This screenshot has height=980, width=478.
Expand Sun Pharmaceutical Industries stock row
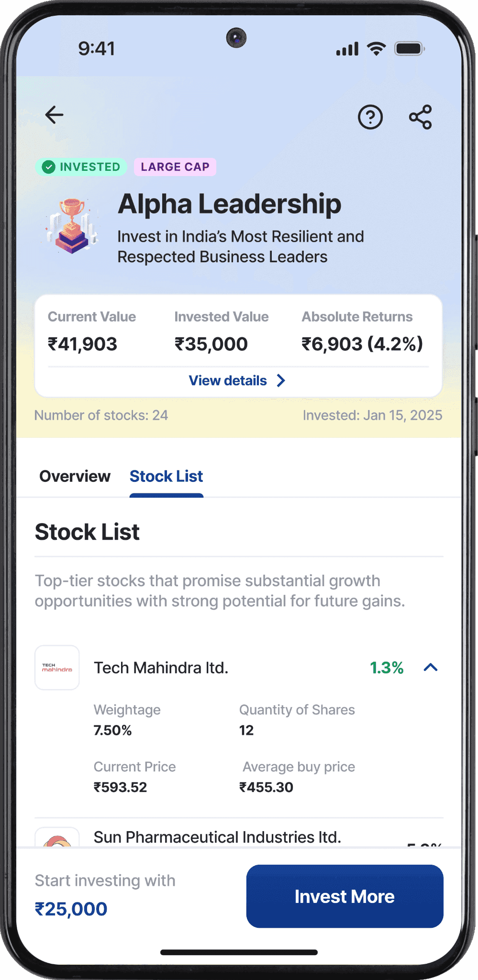click(217, 837)
